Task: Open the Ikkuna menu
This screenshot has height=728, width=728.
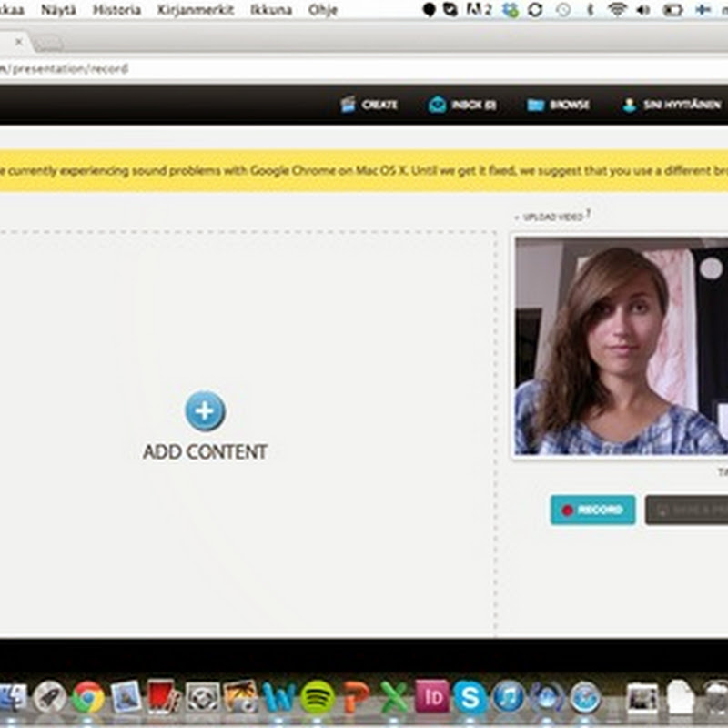Action: tap(270, 10)
